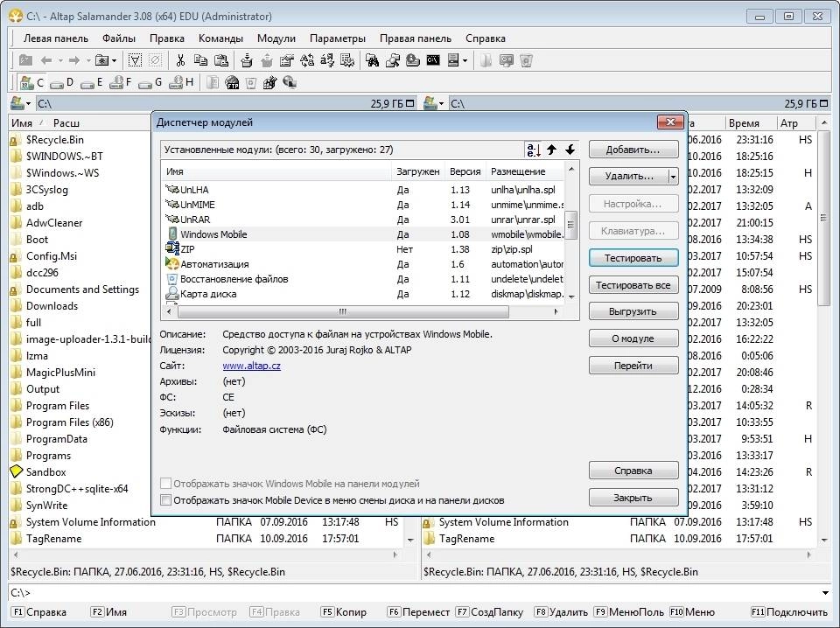
Task: Click the Закрыть button in the dialog
Action: click(633, 498)
